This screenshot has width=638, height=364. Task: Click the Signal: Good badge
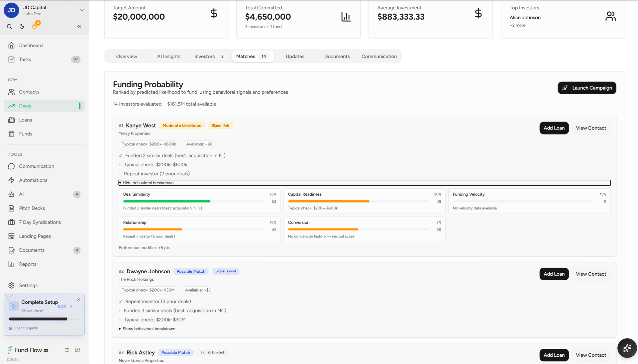(x=226, y=271)
